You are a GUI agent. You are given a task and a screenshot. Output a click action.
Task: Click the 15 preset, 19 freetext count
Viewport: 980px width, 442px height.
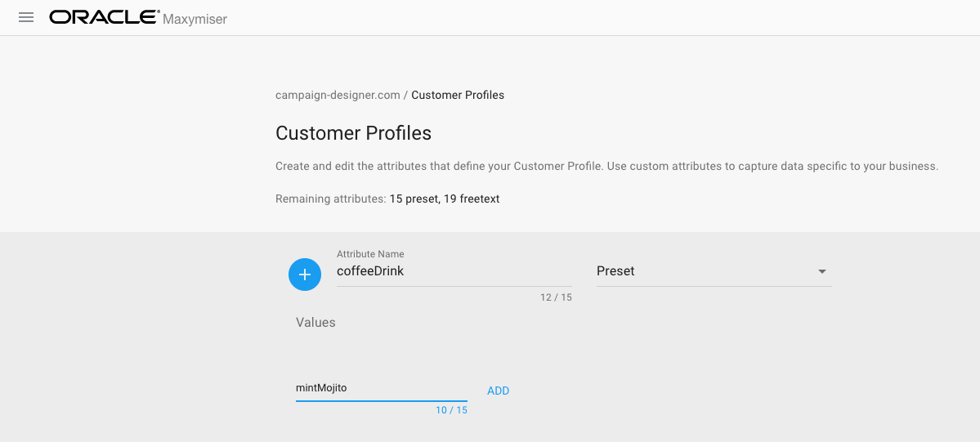click(444, 199)
